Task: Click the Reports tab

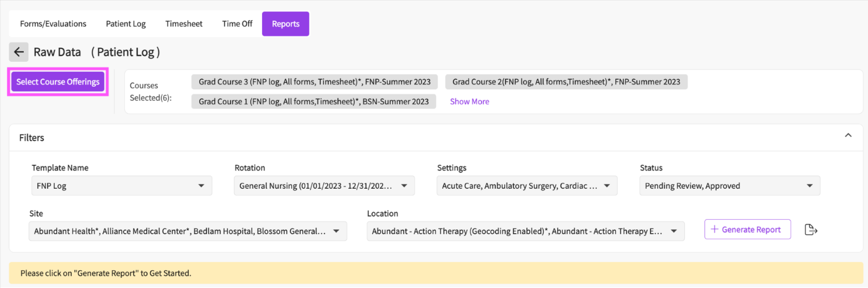Action: point(285,24)
